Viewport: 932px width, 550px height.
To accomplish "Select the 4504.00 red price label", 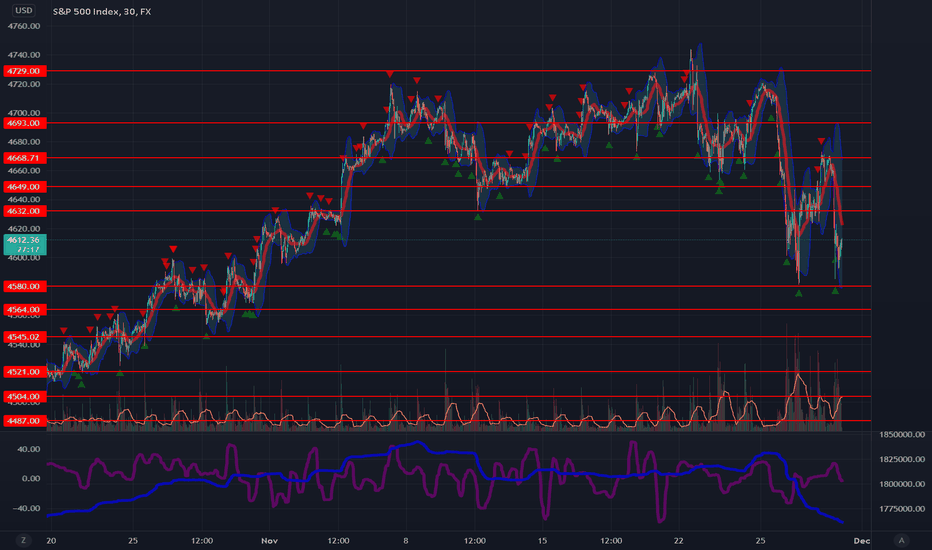I will 24,396.
